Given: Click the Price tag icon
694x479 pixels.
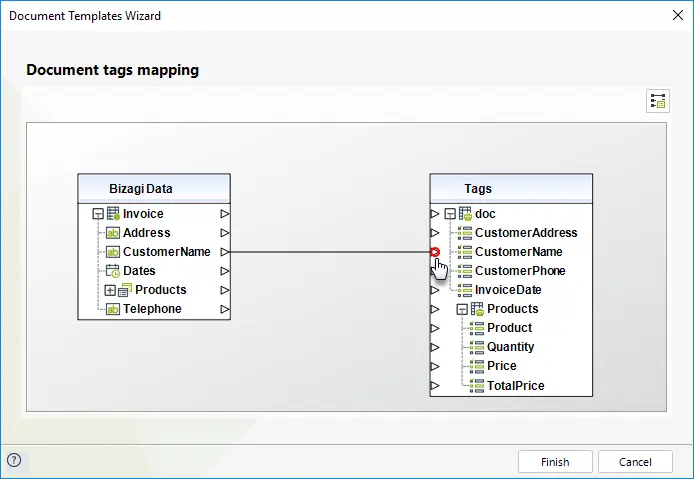Looking at the screenshot, I should (x=477, y=366).
